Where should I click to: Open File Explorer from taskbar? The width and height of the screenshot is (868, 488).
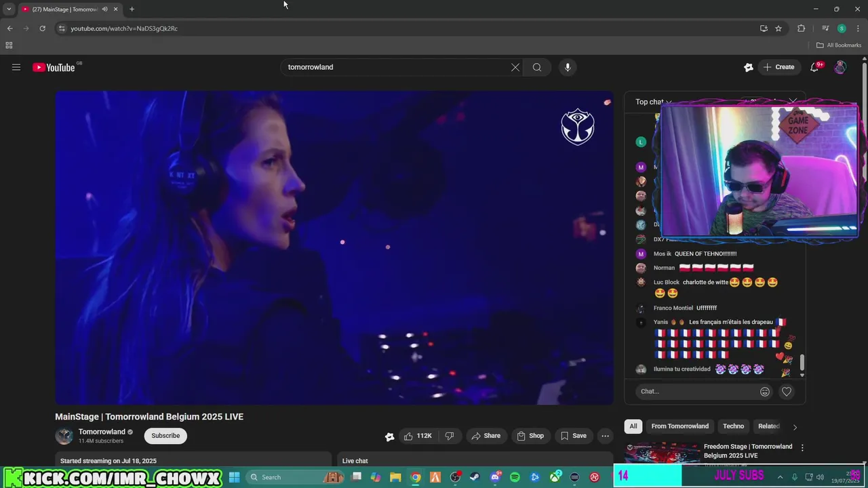(x=395, y=477)
